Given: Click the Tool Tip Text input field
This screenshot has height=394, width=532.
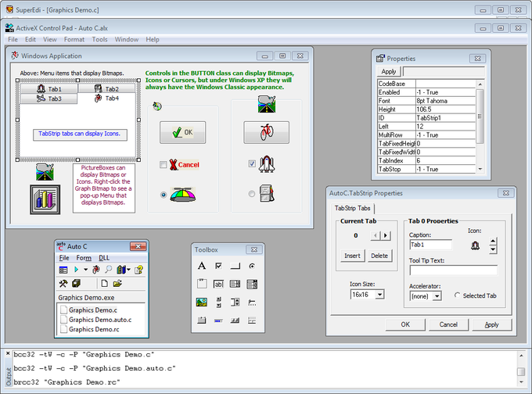Looking at the screenshot, I should tap(453, 270).
